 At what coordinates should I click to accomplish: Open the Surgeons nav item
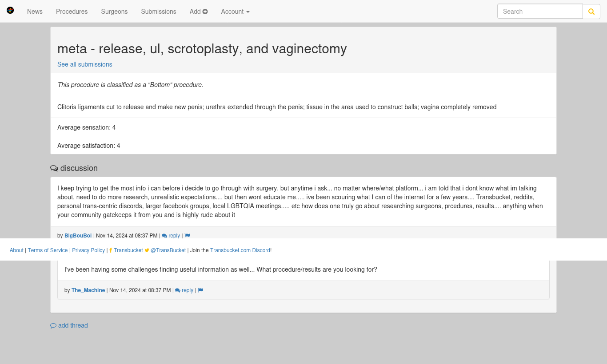[114, 12]
